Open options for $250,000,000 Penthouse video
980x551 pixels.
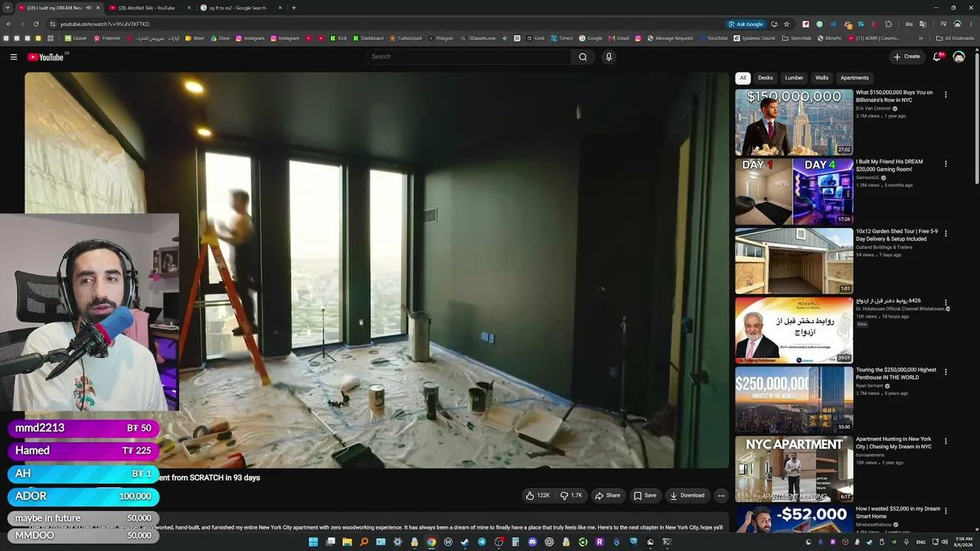(x=946, y=372)
